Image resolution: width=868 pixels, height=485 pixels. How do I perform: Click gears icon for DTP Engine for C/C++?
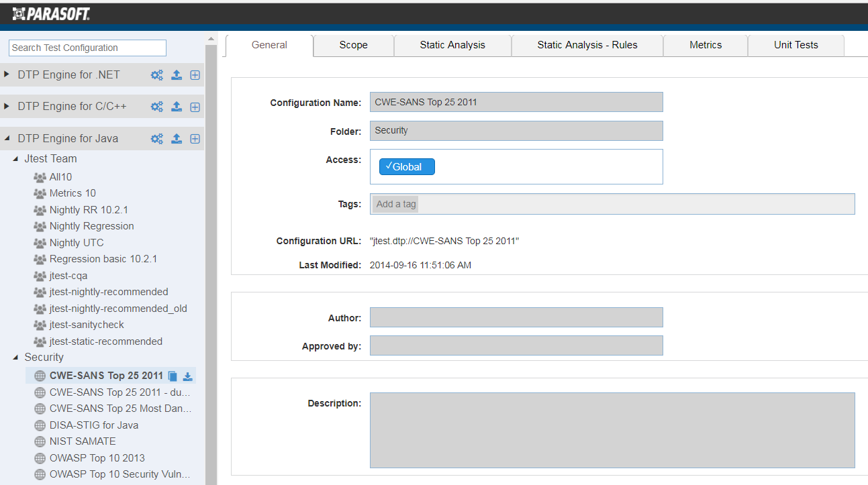[x=156, y=107]
